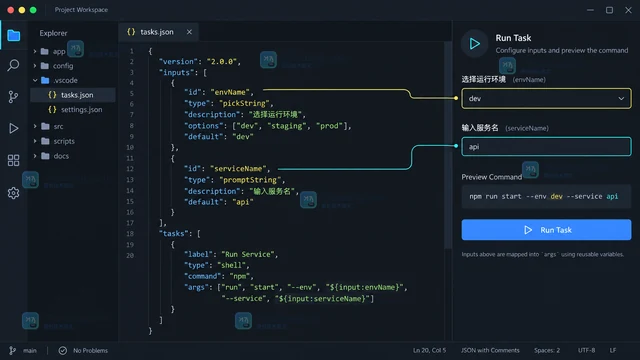Click Spaces: 2 indentation setting
The width and height of the screenshot is (640, 360).
[547, 350]
